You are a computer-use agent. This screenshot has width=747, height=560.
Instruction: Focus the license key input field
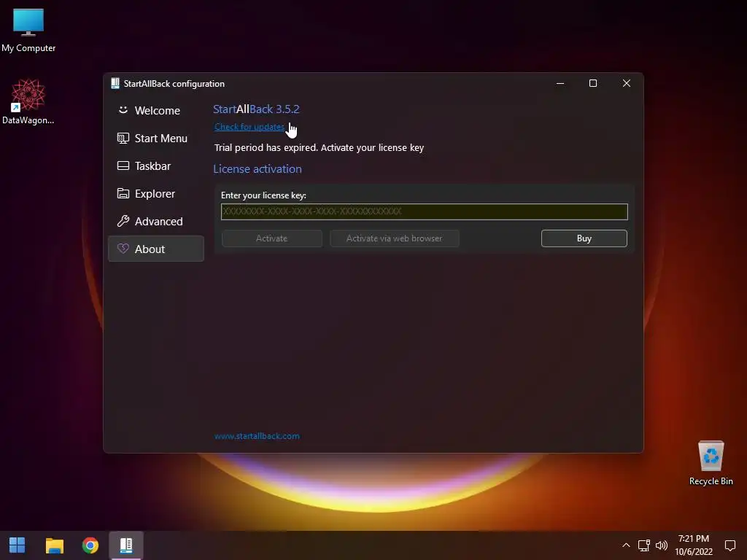(x=424, y=211)
